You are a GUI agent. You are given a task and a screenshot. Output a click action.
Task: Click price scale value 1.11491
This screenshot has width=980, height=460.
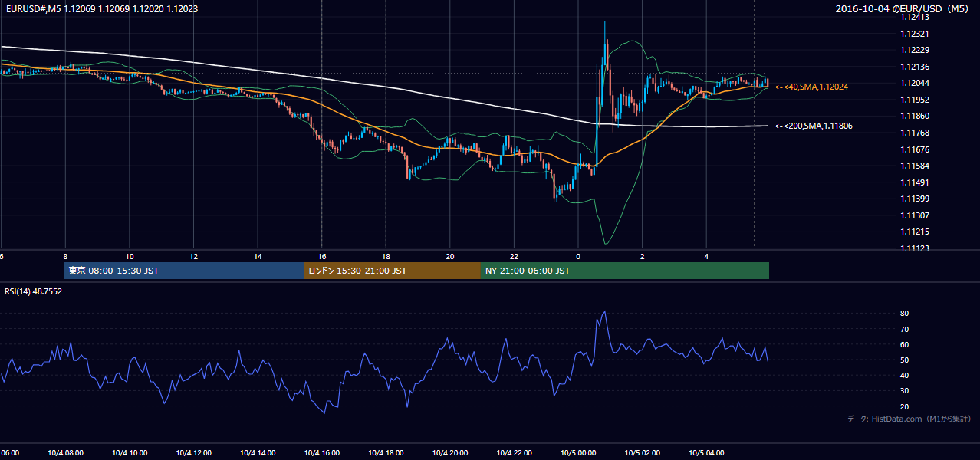914,182
